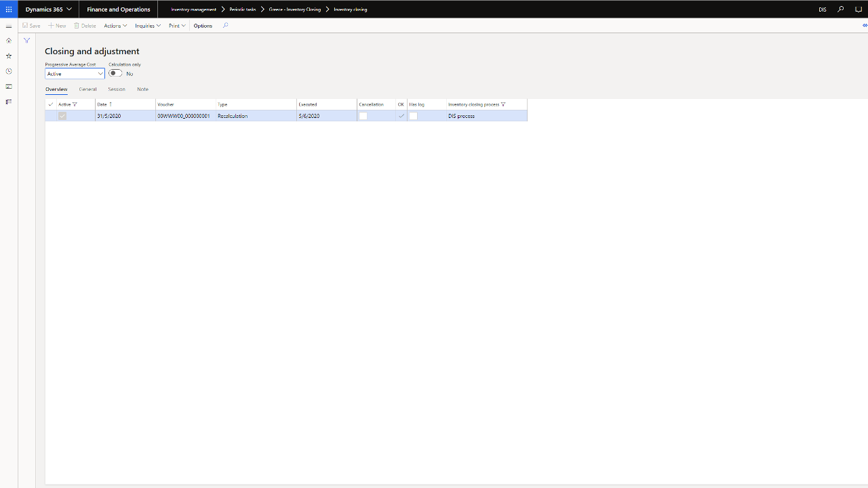Click the DIS company selector
Viewport: 868px width, 488px height.
823,9
